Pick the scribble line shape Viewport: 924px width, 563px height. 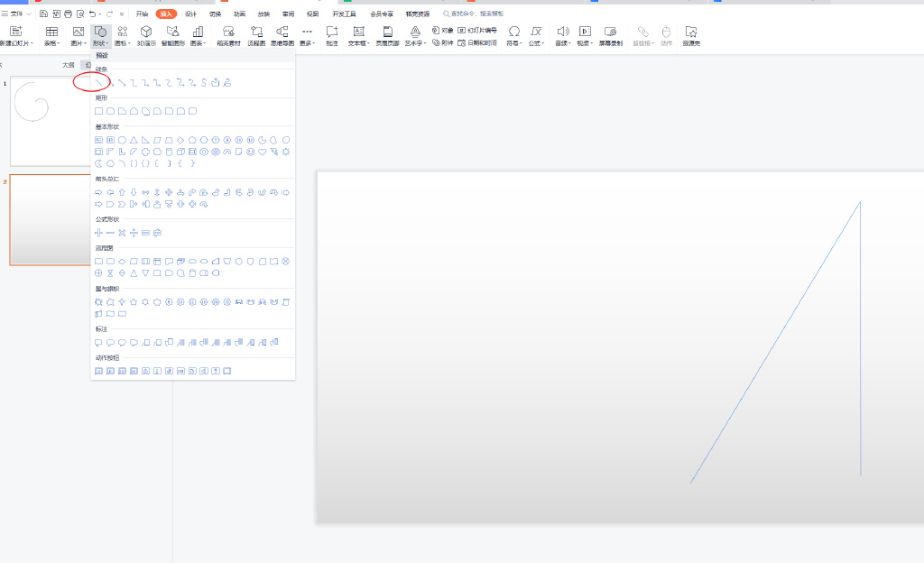click(x=226, y=82)
